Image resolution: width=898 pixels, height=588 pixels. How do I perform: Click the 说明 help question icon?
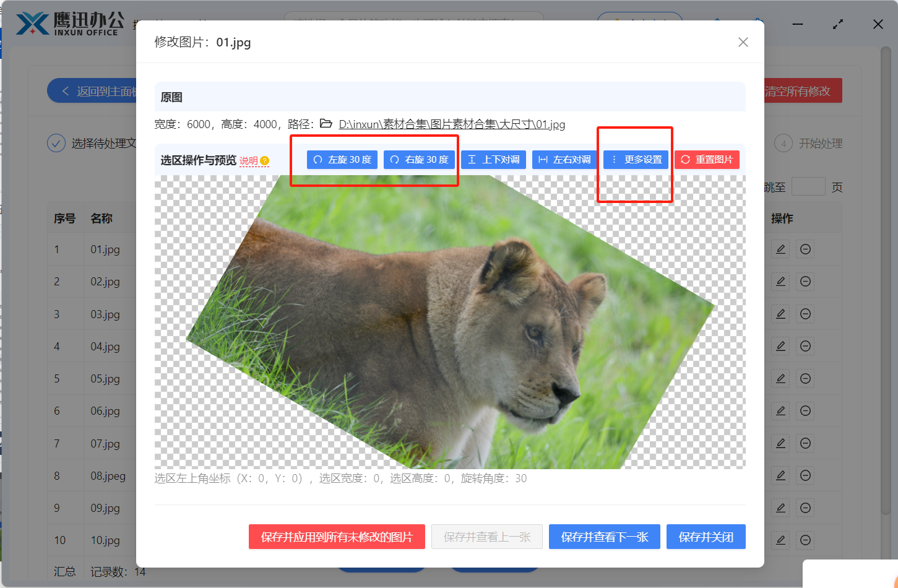click(x=265, y=161)
